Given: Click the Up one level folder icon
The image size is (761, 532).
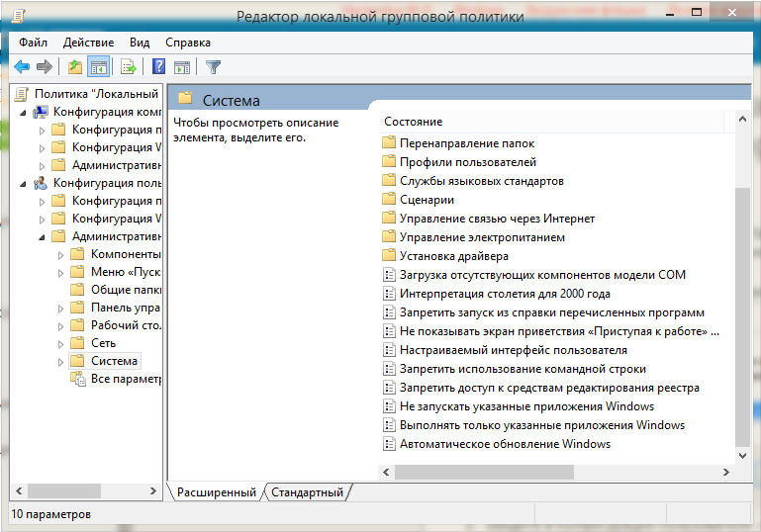Looking at the screenshot, I should tap(75, 67).
